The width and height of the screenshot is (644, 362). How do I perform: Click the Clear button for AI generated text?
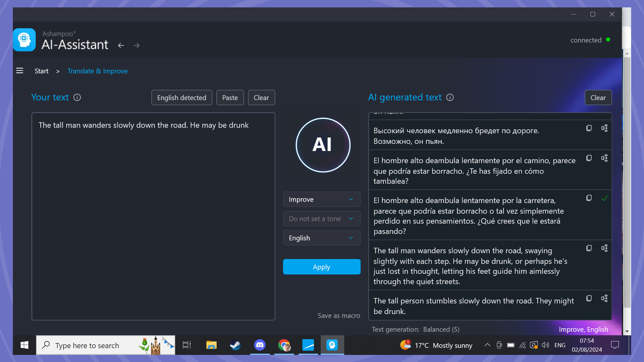[x=598, y=97]
